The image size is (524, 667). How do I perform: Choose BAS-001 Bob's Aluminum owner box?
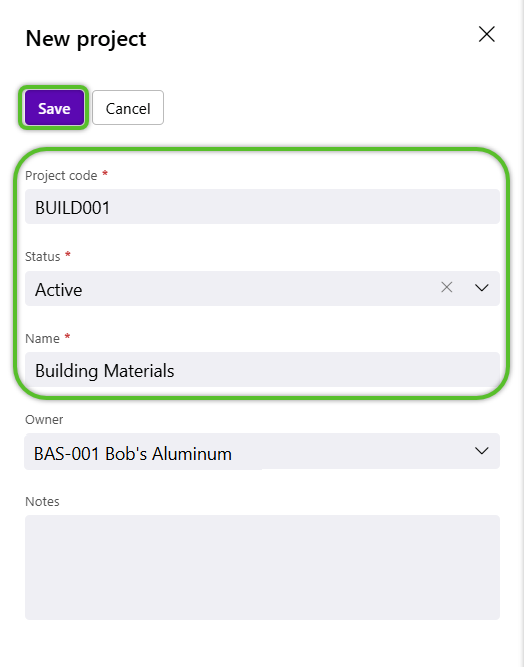click(x=262, y=451)
